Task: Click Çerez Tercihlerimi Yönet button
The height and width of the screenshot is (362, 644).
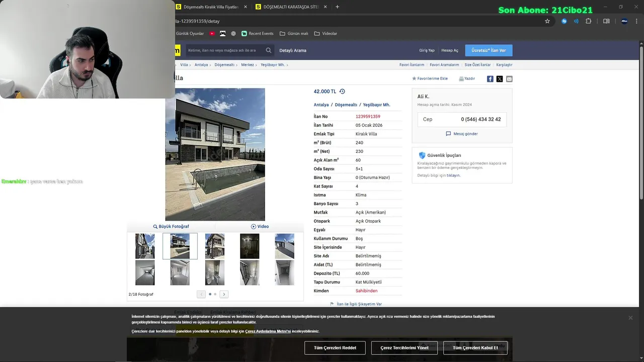Action: pyautogui.click(x=405, y=348)
